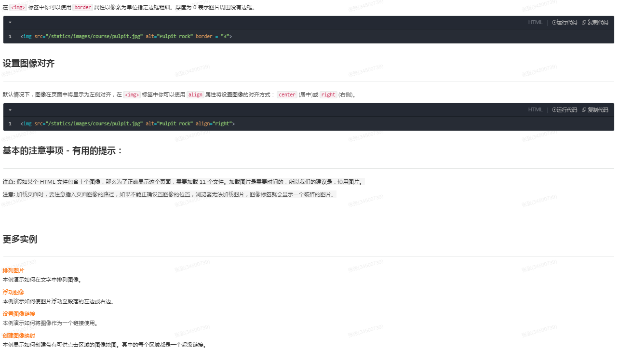Viewport: 618px width, 364px height.
Task: Open the 浮动图像 example link
Action: [13, 292]
